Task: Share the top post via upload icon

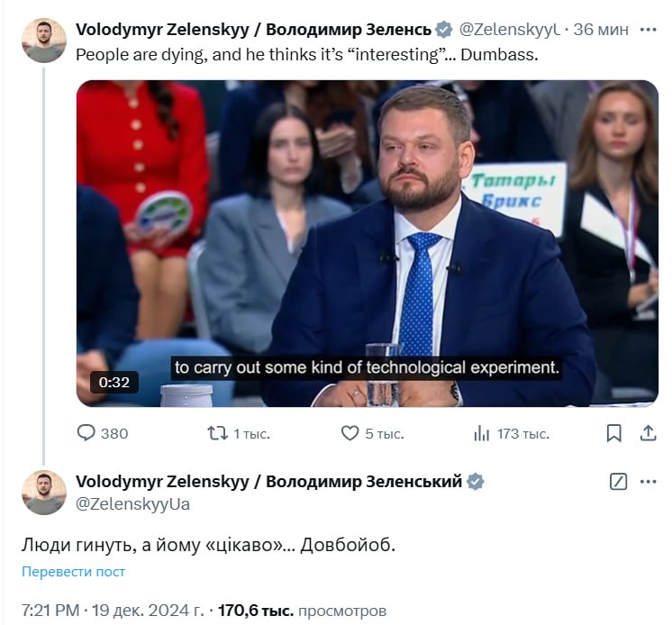Action: click(647, 433)
